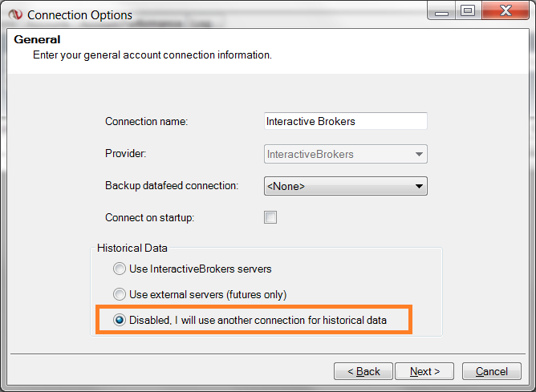Go to the Next step
This screenshot has width=536, height=392.
tap(424, 371)
